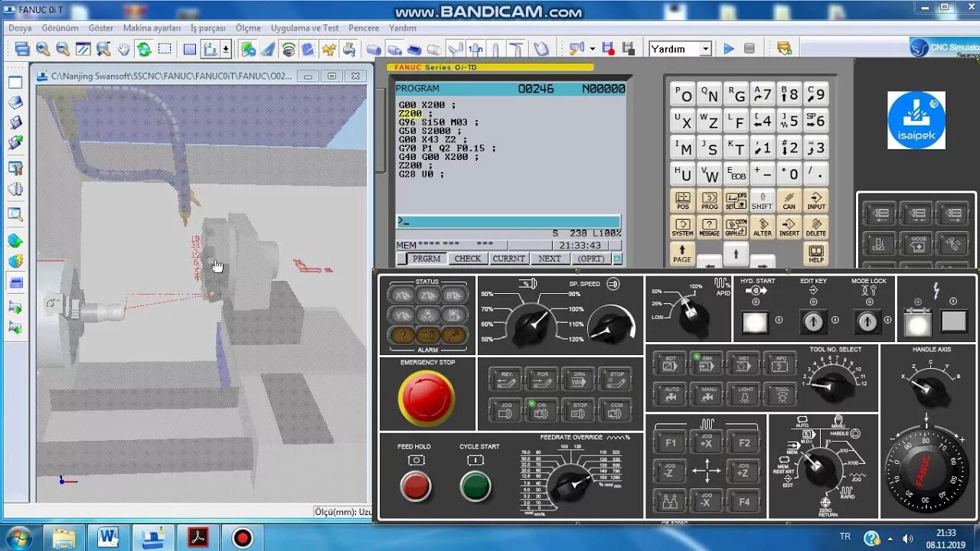Select the pan hand tool

124,49
